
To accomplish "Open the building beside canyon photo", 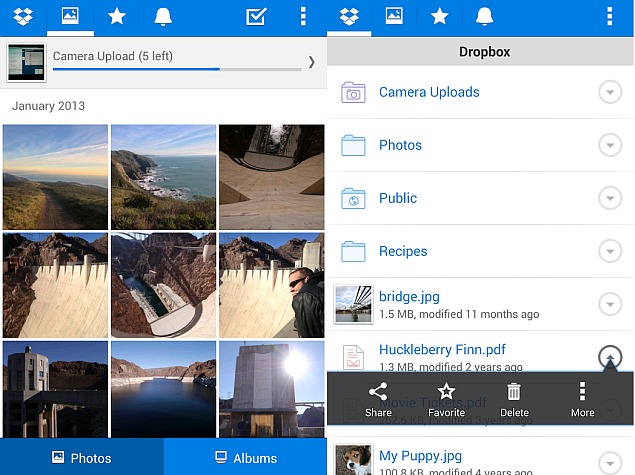I will point(55,389).
